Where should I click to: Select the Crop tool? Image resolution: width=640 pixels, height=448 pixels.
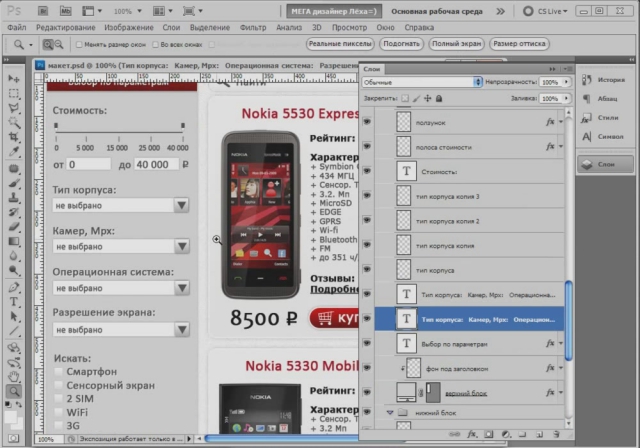(14, 137)
